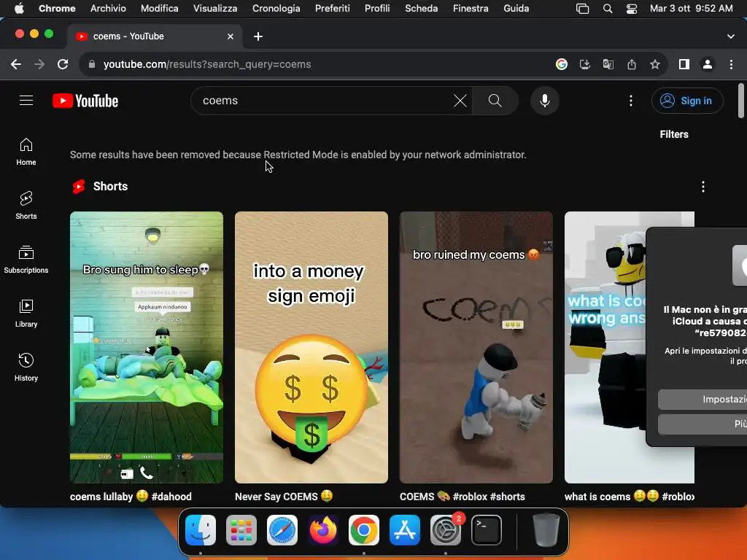Open Terminal from the Dock
Viewport: 747px width, 560px height.
pos(487,529)
